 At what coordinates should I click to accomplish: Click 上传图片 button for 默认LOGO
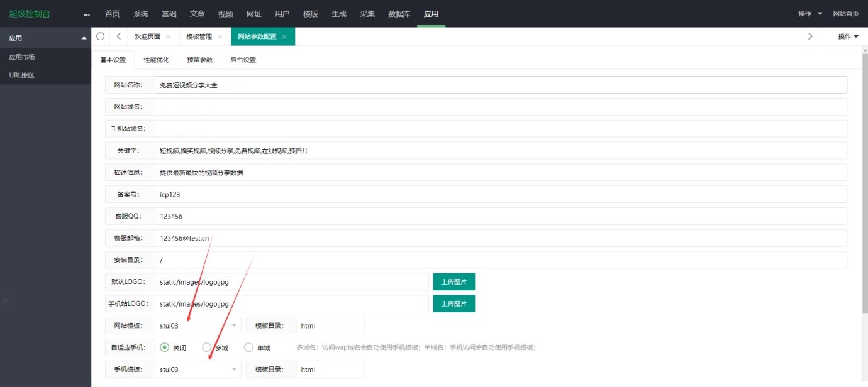pyautogui.click(x=454, y=281)
